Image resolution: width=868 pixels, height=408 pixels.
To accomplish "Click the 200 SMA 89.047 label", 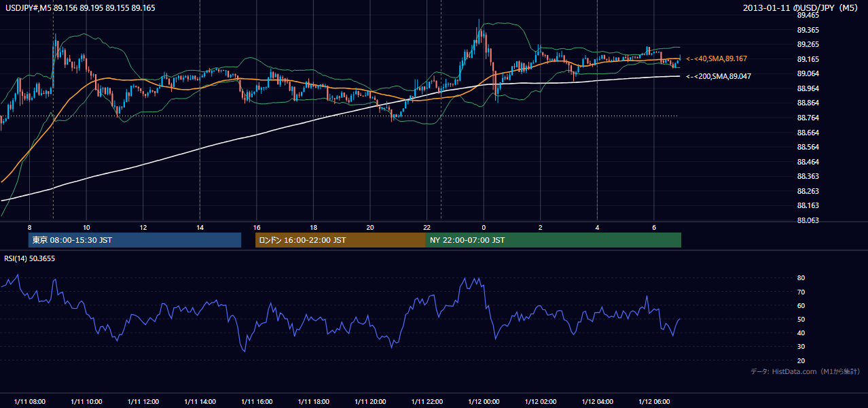I will point(718,76).
